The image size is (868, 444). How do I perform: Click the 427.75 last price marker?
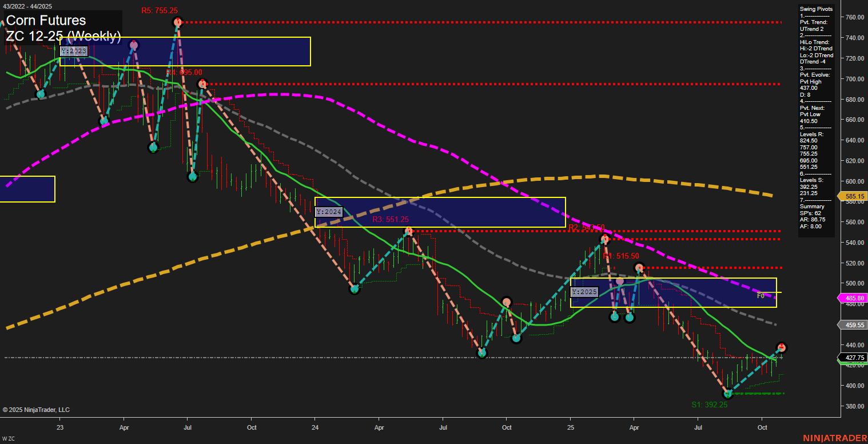click(852, 358)
